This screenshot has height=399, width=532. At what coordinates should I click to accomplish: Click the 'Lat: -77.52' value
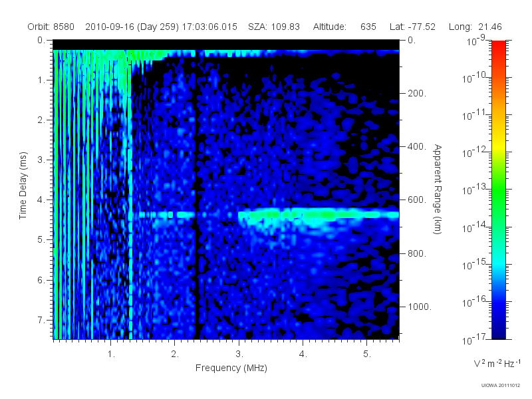412,27
